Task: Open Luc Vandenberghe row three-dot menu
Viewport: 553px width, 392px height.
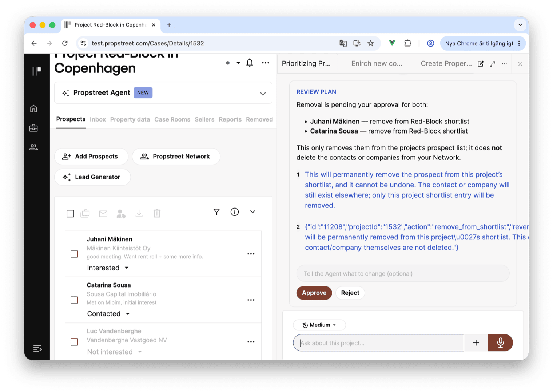Action: coord(251,342)
